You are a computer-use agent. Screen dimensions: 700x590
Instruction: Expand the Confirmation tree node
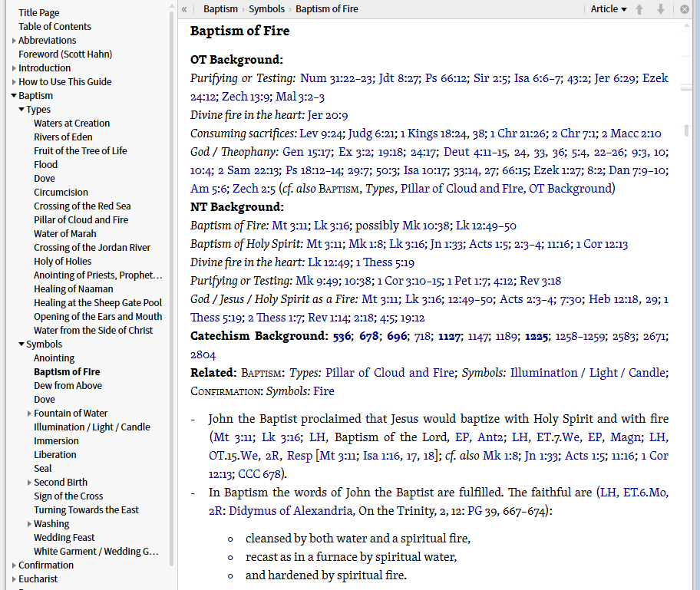click(x=14, y=565)
